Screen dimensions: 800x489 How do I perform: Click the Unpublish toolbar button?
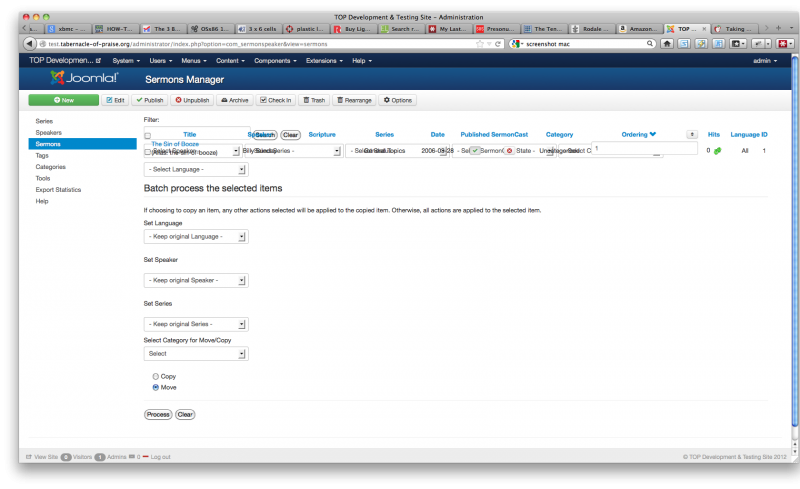point(192,100)
